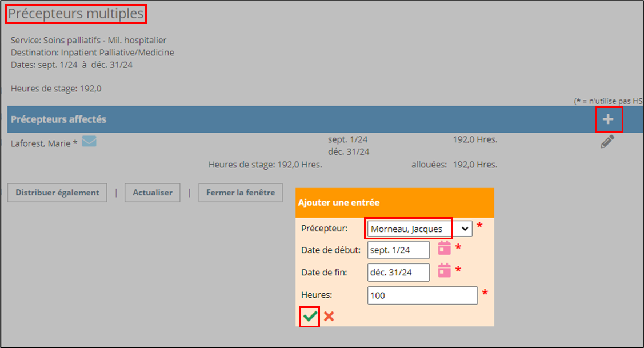Add a preceptor with the plus icon
The height and width of the screenshot is (348, 644).
click(x=608, y=119)
